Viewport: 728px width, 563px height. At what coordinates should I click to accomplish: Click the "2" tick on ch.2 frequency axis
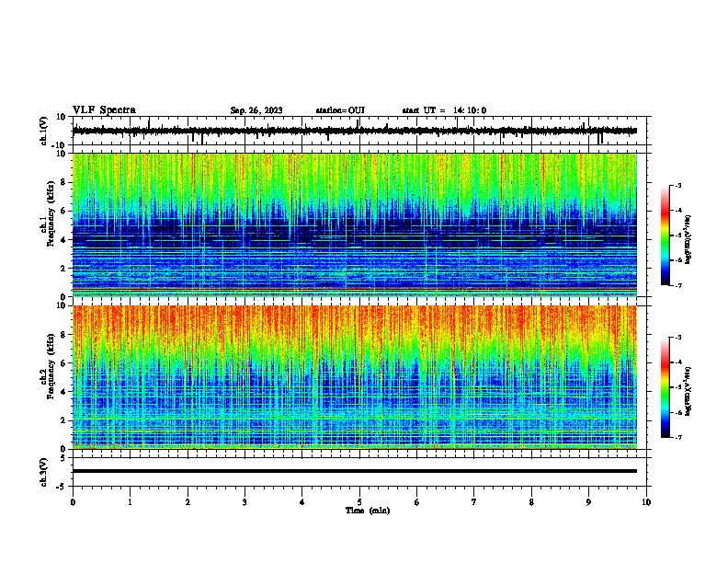pos(63,420)
